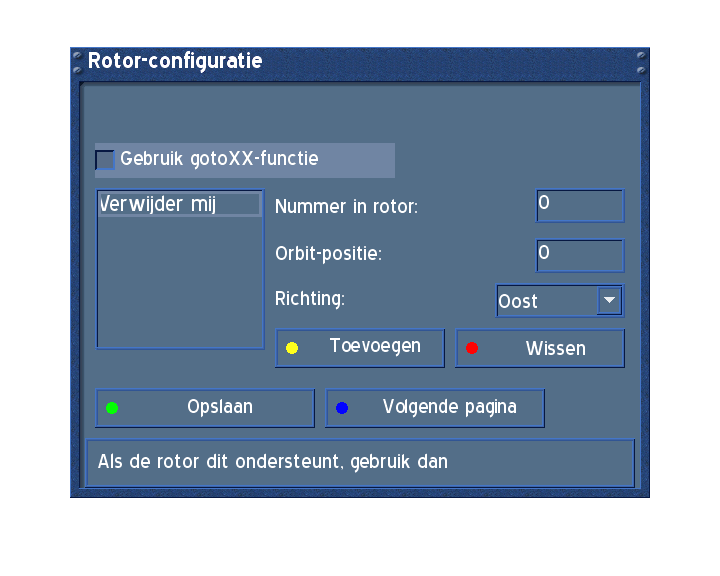
Task: Click the Richting label
Action: click(x=310, y=298)
